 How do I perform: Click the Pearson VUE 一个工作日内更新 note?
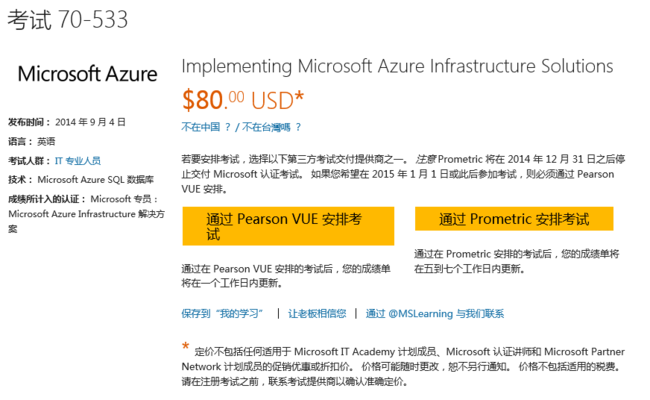286,276
